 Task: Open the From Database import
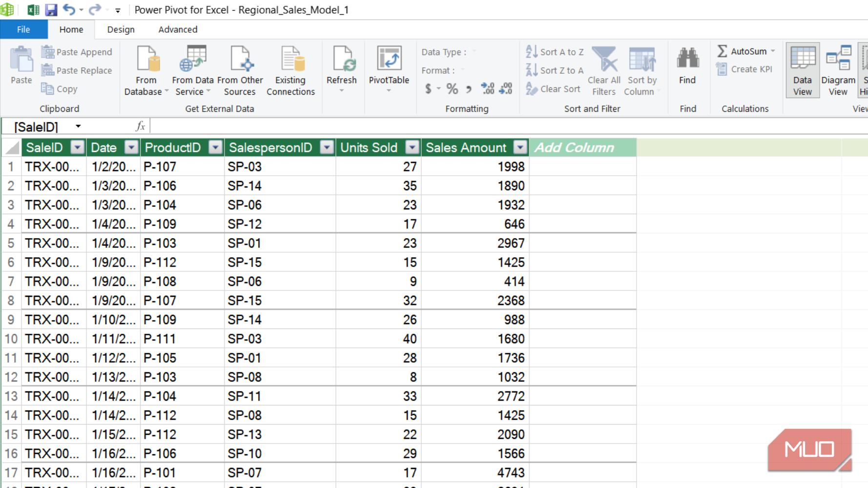[146, 70]
